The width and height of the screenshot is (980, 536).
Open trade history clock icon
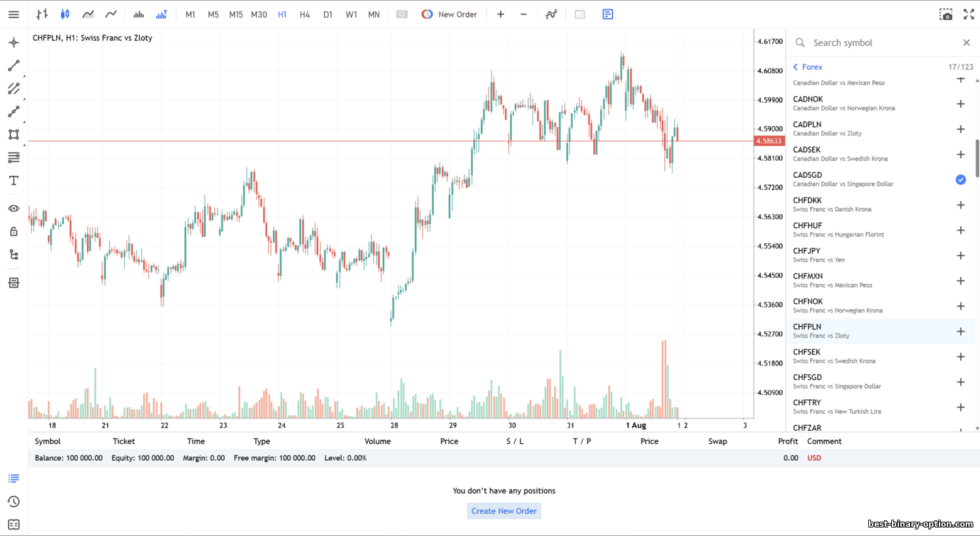(14, 501)
